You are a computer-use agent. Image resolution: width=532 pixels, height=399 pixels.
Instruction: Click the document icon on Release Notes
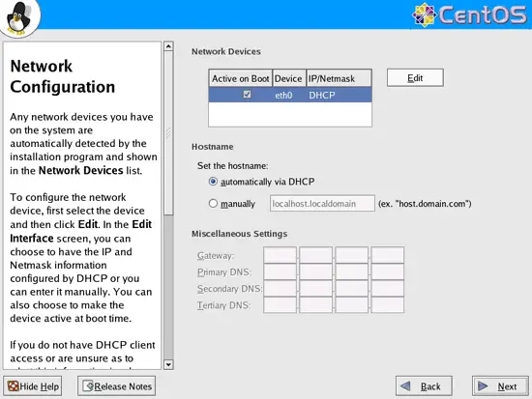[x=88, y=385]
